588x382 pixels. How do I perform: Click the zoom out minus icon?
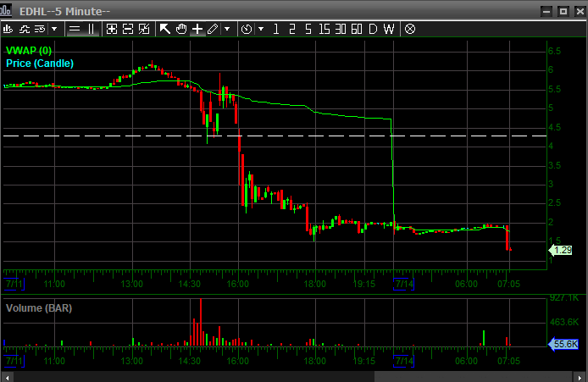tap(128, 29)
